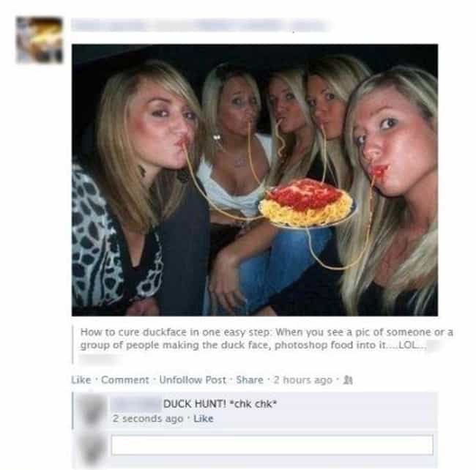This screenshot has height=470, width=476.
Task: Click the commenter's blurred avatar
Action: pyautogui.click(x=92, y=411)
